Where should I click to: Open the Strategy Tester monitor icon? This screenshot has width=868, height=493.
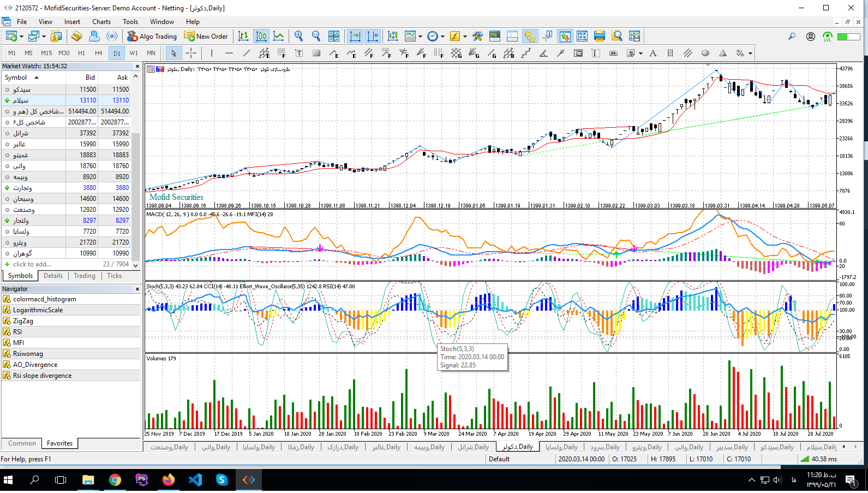(x=495, y=36)
